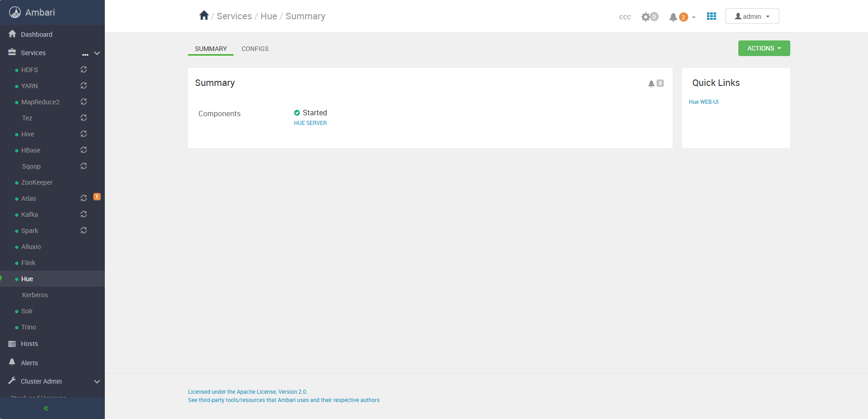The width and height of the screenshot is (868, 419).
Task: Open the Hue WEB-UI quick link
Action: [x=703, y=102]
